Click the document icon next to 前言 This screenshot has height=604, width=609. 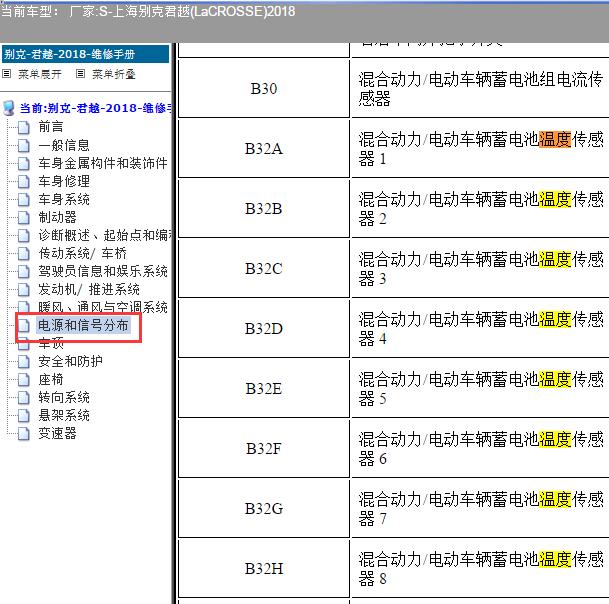coord(24,127)
